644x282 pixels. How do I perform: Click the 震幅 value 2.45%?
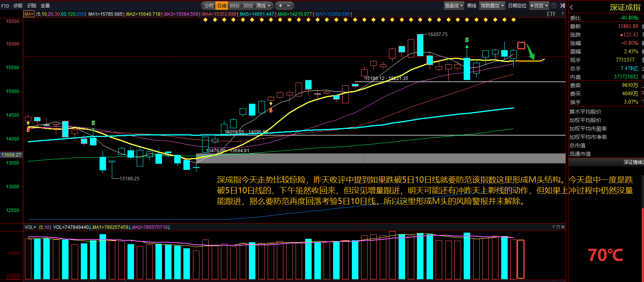(x=631, y=51)
